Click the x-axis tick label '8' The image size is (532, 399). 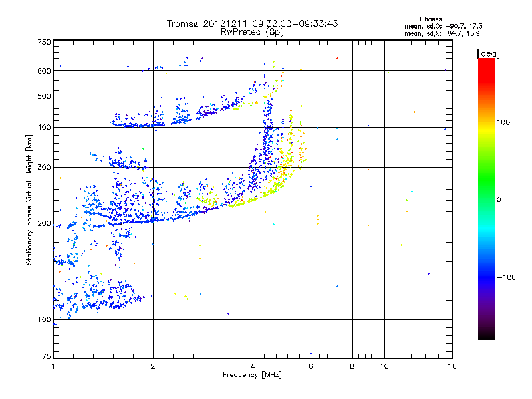[352, 366]
